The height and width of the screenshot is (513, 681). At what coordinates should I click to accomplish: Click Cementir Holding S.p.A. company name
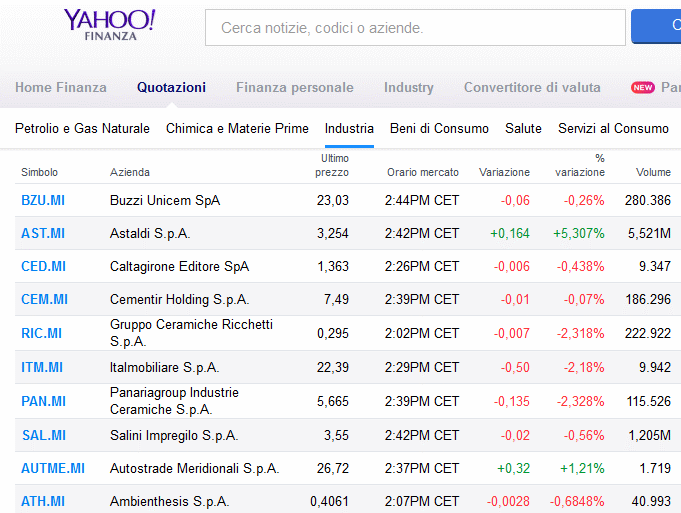coord(179,299)
